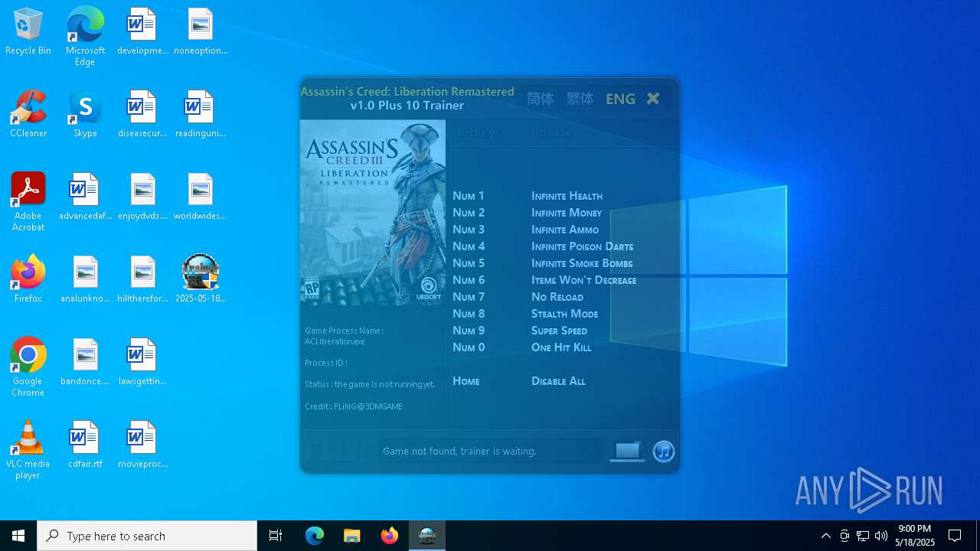Image resolution: width=980 pixels, height=551 pixels.
Task: Click the Num 0 hotkey label
Action: tap(469, 347)
